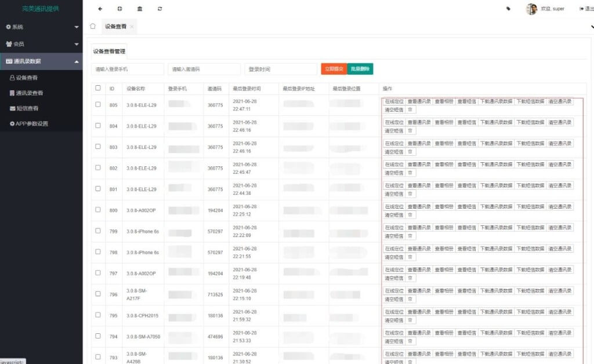This screenshot has height=364, width=594.
Task: Click the crosshair fullscreen icon in toolbar
Action: pos(120,9)
